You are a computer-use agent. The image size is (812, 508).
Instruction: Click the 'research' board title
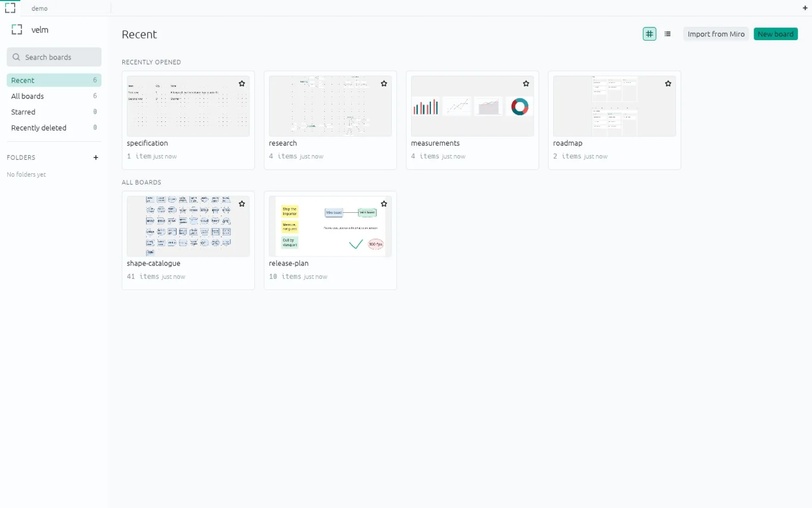(x=283, y=143)
